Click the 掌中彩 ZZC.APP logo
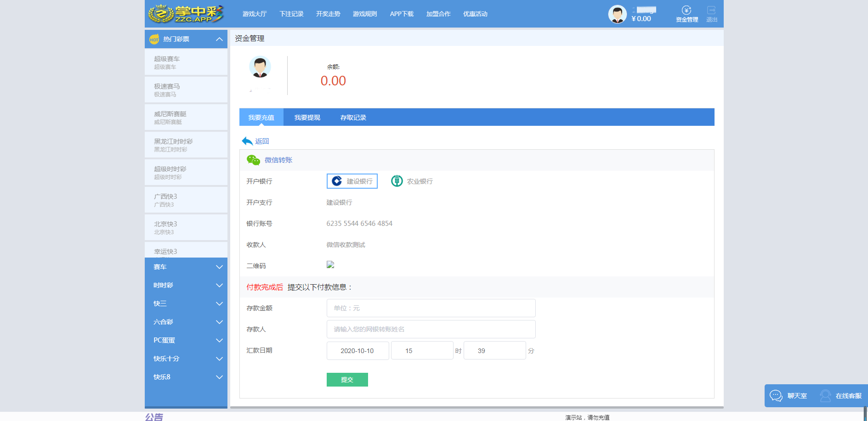 [186, 14]
